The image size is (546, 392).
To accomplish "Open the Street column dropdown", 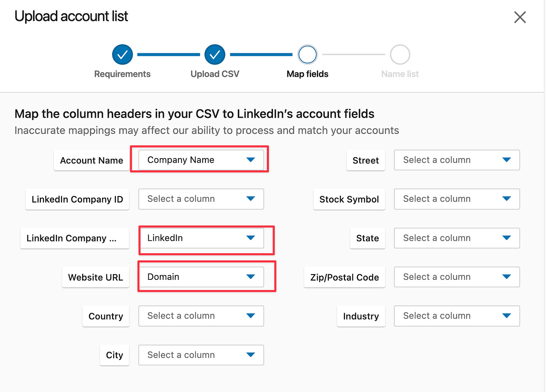I will coord(457,160).
